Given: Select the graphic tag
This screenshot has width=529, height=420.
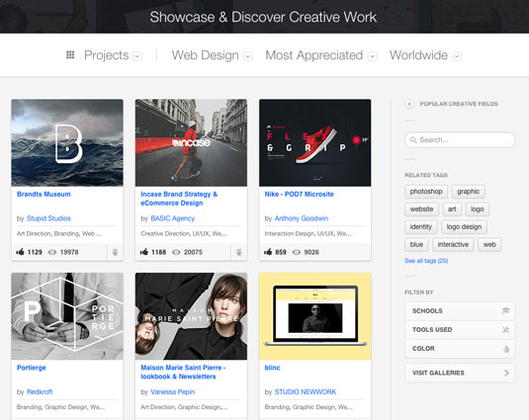Looking at the screenshot, I should (x=469, y=192).
